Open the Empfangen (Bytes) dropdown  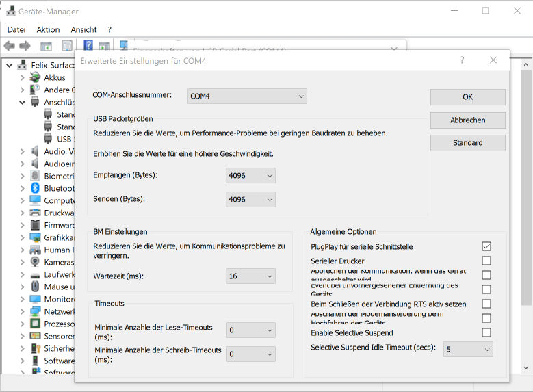pyautogui.click(x=250, y=176)
